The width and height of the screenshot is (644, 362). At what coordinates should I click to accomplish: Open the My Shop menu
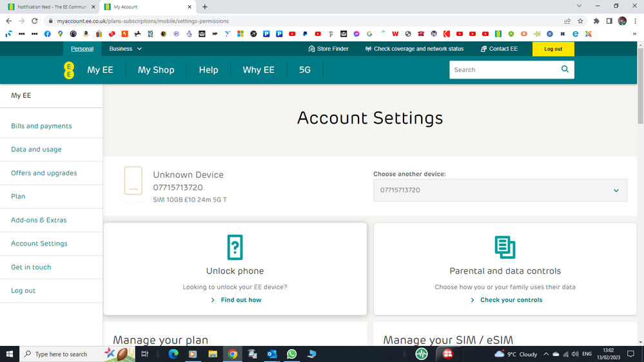click(x=156, y=70)
